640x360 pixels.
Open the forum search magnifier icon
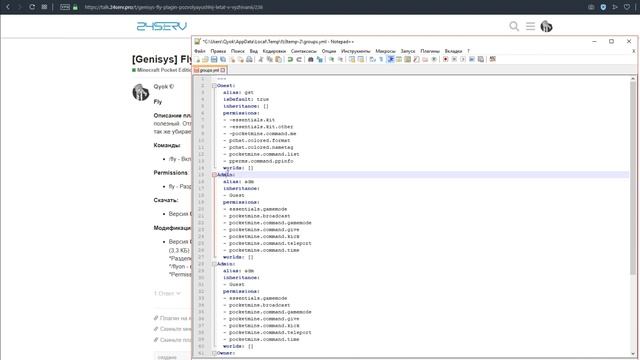(x=514, y=27)
